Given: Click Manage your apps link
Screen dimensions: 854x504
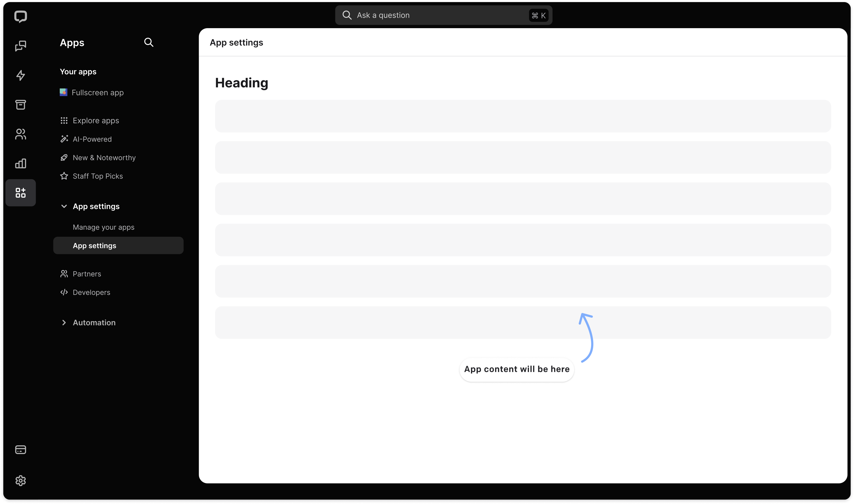Looking at the screenshot, I should pos(103,227).
